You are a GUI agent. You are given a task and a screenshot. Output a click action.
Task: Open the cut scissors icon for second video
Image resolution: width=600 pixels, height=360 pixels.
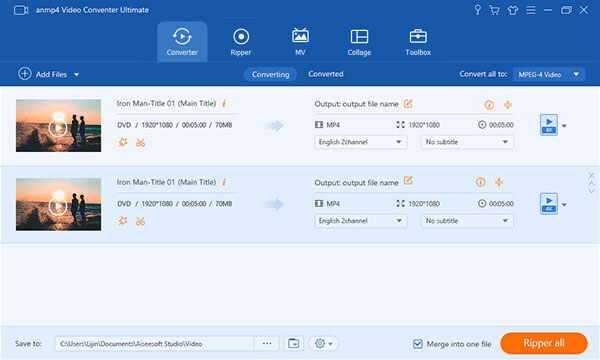pos(140,222)
